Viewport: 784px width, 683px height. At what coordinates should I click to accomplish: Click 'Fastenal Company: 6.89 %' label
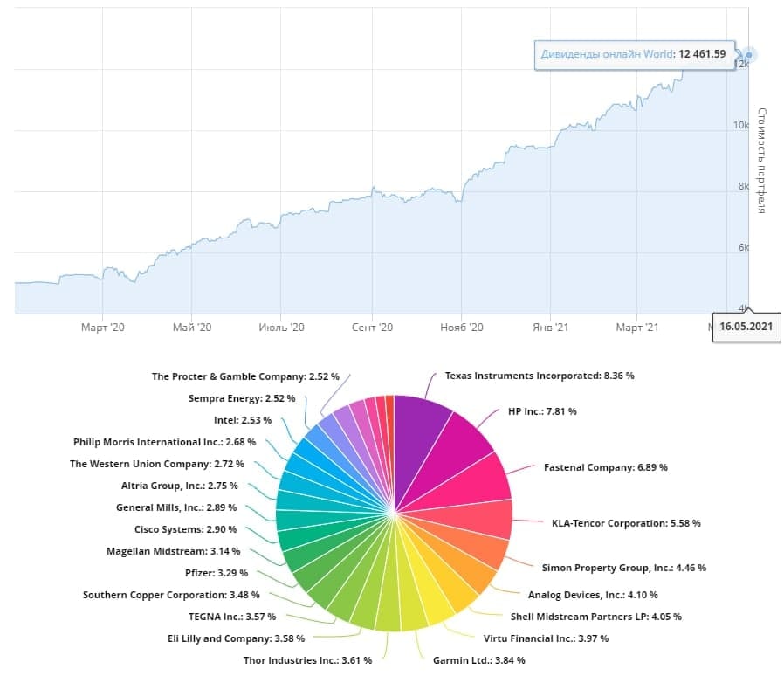[606, 467]
